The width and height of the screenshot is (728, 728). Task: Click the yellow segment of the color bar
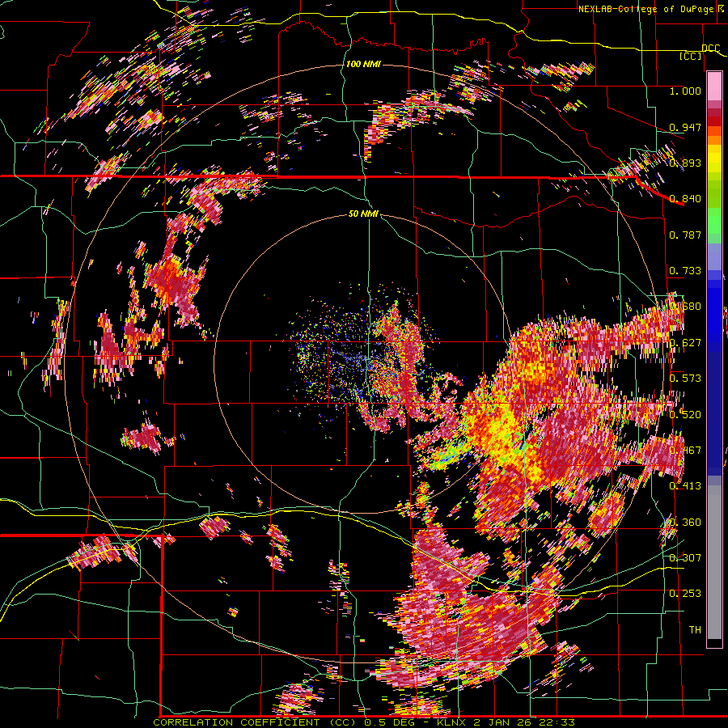[x=714, y=159]
